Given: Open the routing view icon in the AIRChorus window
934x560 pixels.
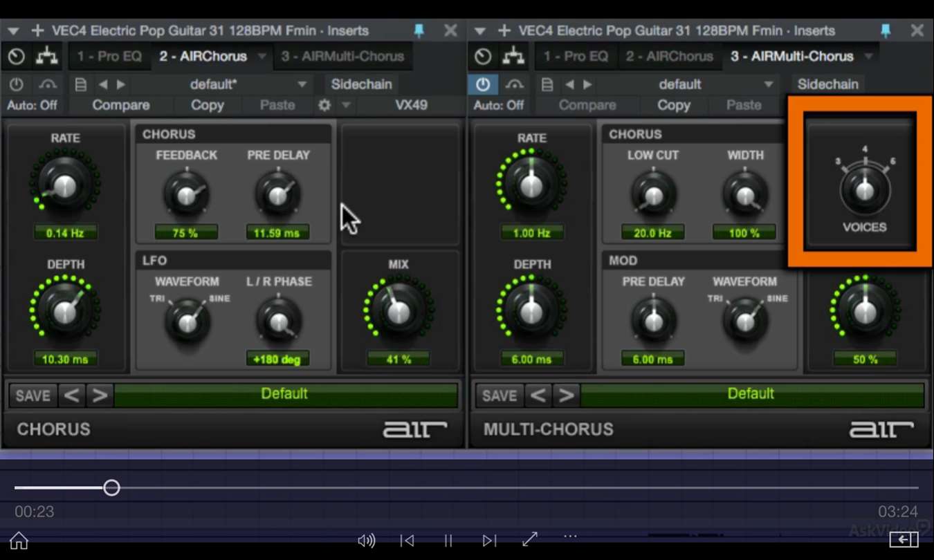Looking at the screenshot, I should 47,57.
